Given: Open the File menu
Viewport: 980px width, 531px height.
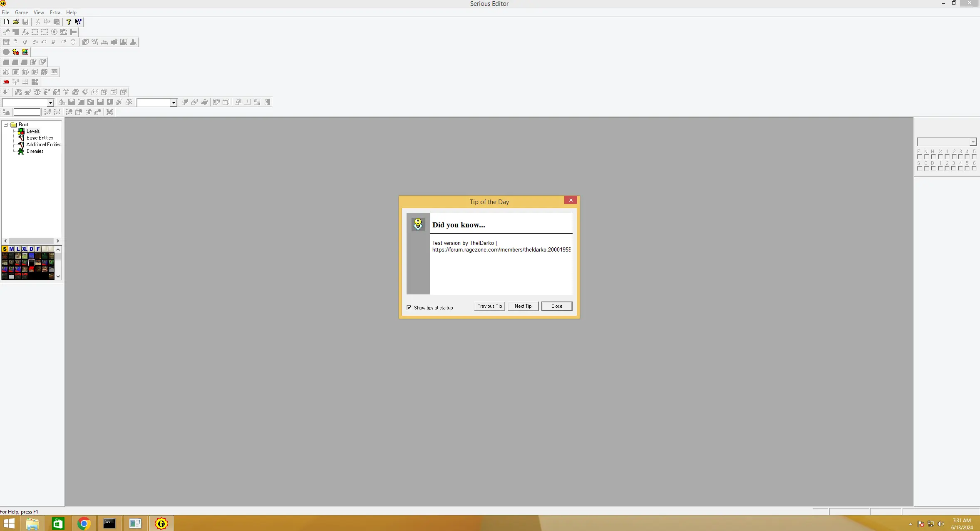Looking at the screenshot, I should [5, 12].
